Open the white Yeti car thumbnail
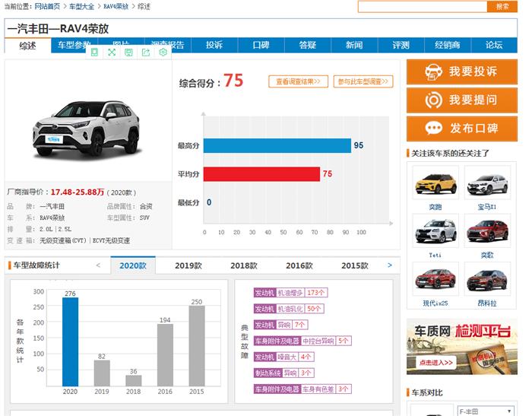532x416 pixels. [435, 230]
